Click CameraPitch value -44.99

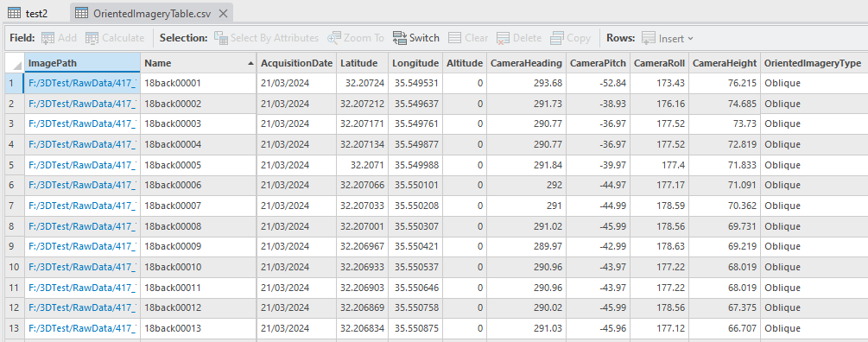coord(598,206)
